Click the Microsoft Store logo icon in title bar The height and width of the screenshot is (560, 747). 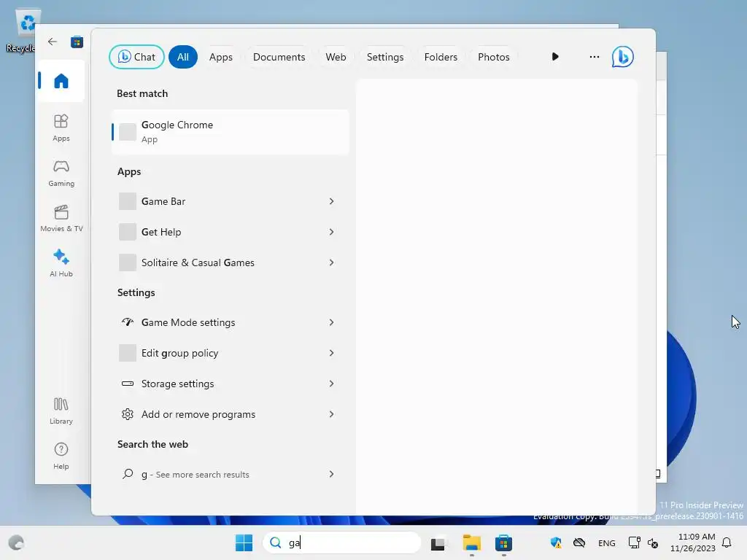point(77,42)
